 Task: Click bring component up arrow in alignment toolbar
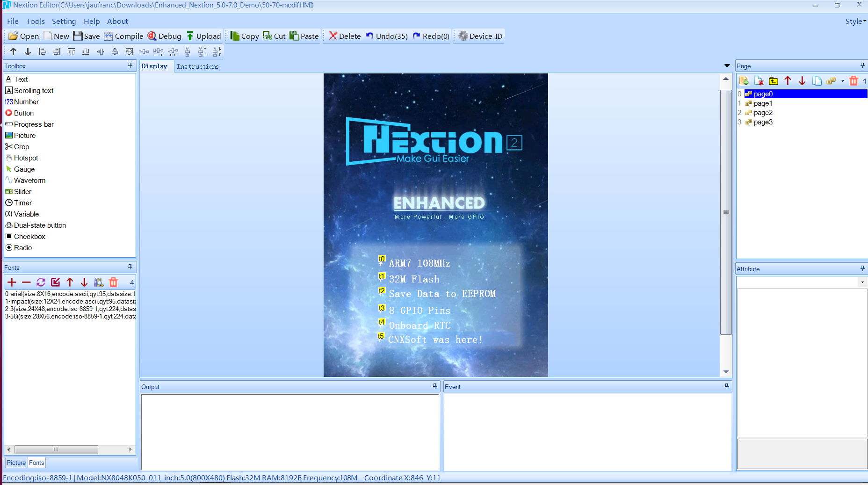point(13,52)
